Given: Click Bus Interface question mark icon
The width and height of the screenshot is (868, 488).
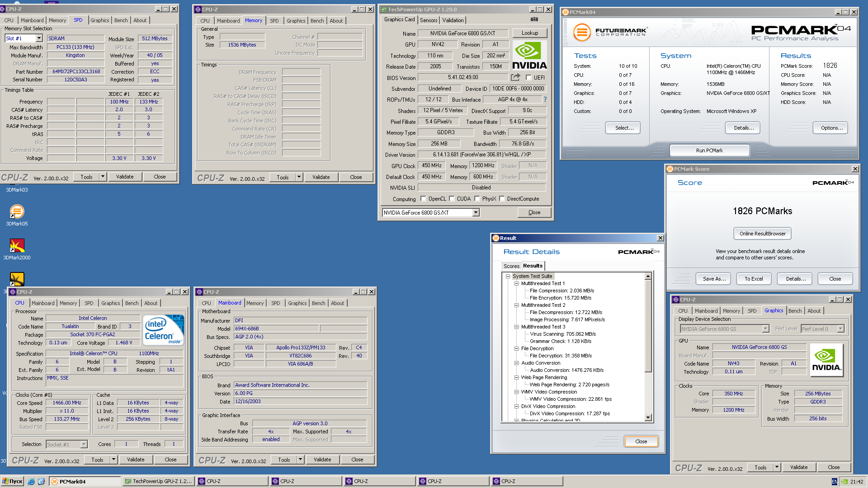Looking at the screenshot, I should pyautogui.click(x=545, y=99).
